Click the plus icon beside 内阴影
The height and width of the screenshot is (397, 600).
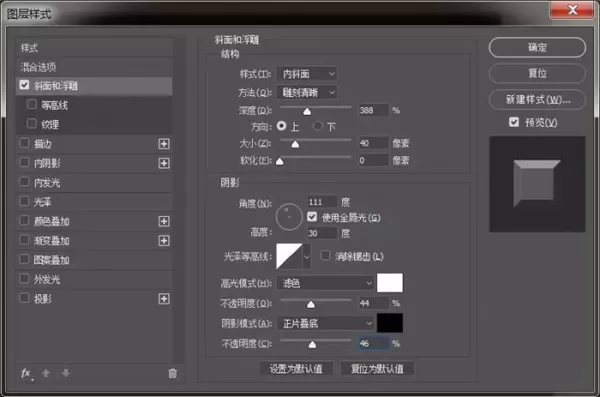(x=164, y=163)
